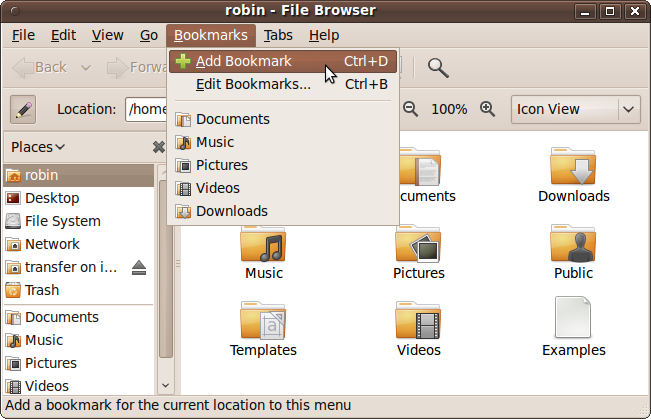Screen dimensions: 651x419
Task: Go Forward with the toolbar button
Action: (137, 67)
